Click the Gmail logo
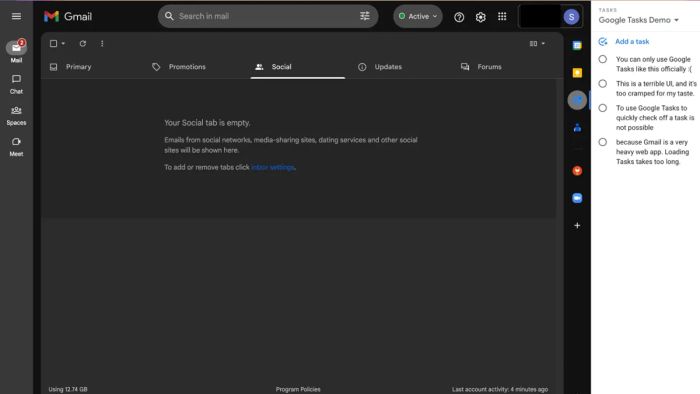This screenshot has height=394, width=700. (68, 17)
